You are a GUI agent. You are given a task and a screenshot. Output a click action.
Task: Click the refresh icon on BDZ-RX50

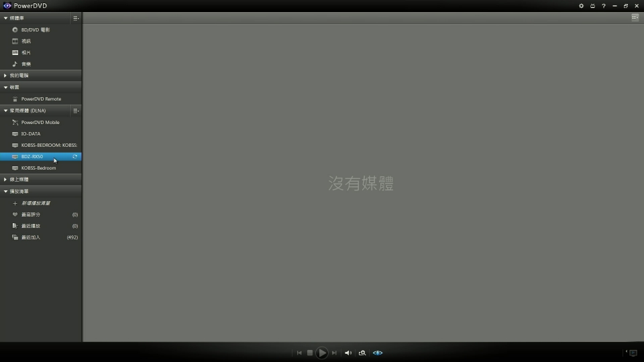(74, 157)
